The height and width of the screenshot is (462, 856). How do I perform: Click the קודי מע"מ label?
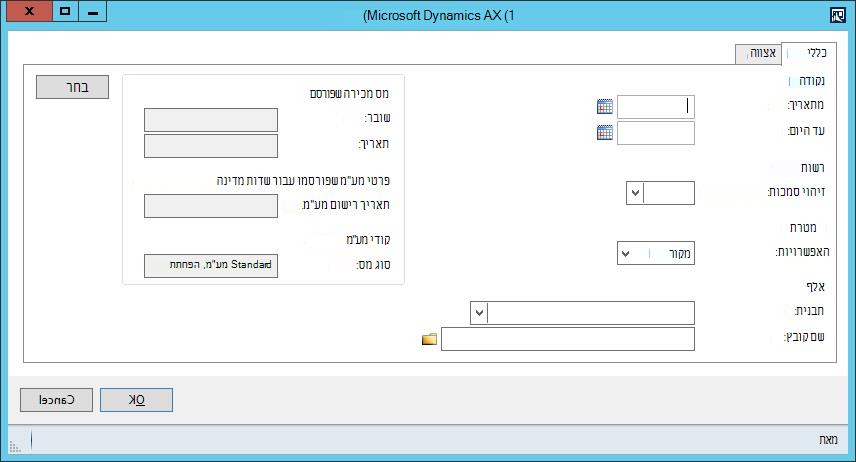coord(368,239)
